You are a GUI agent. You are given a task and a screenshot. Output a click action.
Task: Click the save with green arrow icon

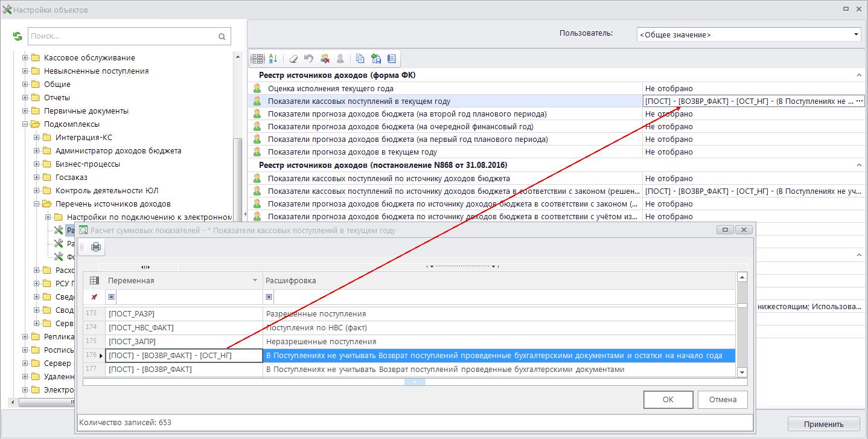(376, 59)
